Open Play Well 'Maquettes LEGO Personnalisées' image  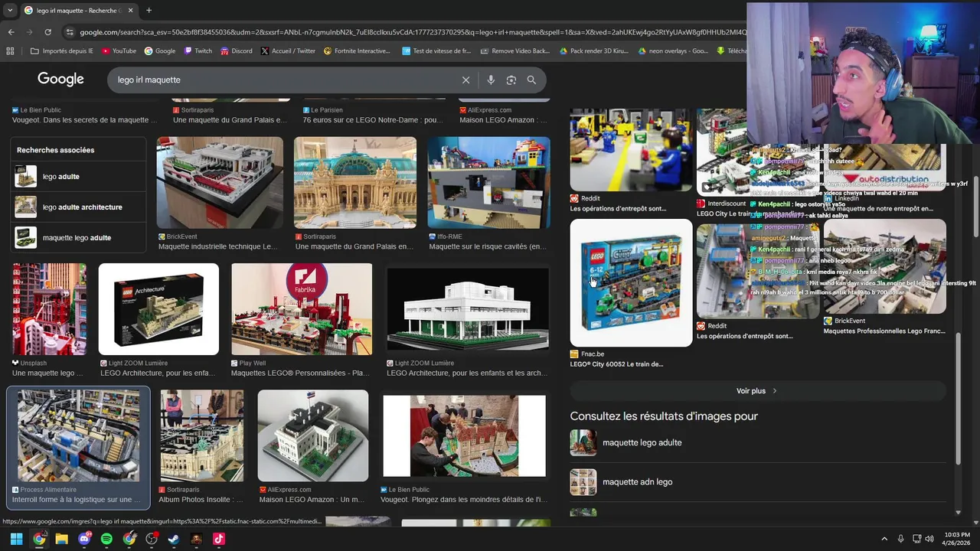pos(302,309)
